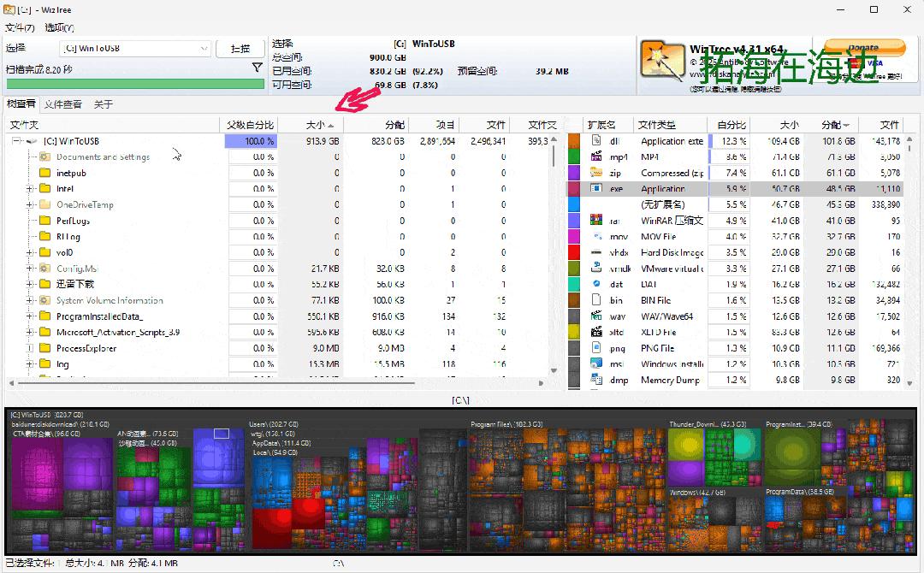Expand the Intel folder
Image resolution: width=924 pixels, height=573 pixels.
click(x=29, y=188)
